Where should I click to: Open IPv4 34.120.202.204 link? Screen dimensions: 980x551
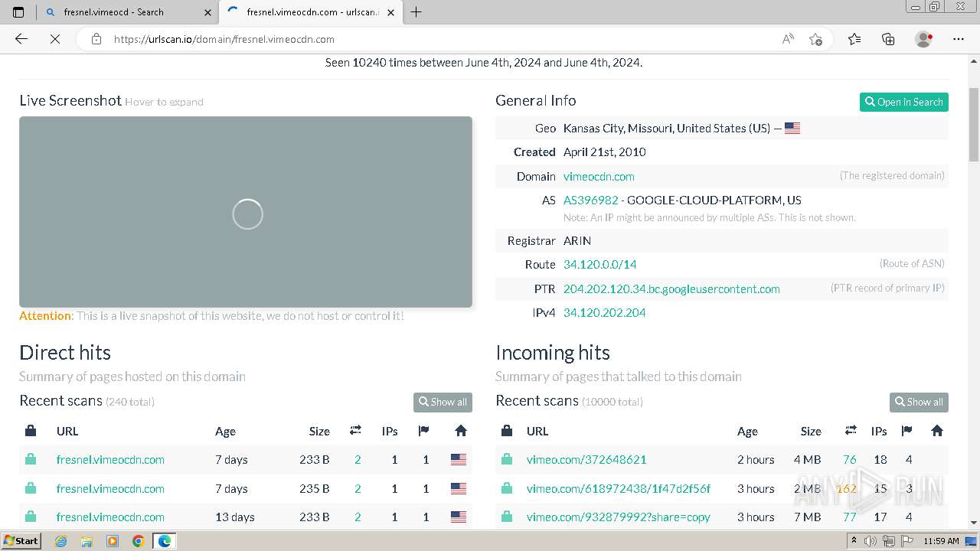[604, 312]
